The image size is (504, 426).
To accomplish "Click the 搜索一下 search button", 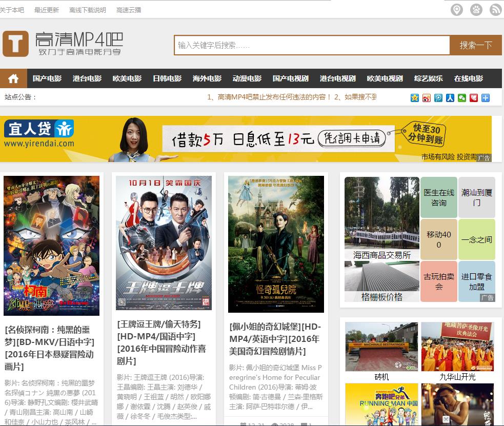I will [476, 45].
